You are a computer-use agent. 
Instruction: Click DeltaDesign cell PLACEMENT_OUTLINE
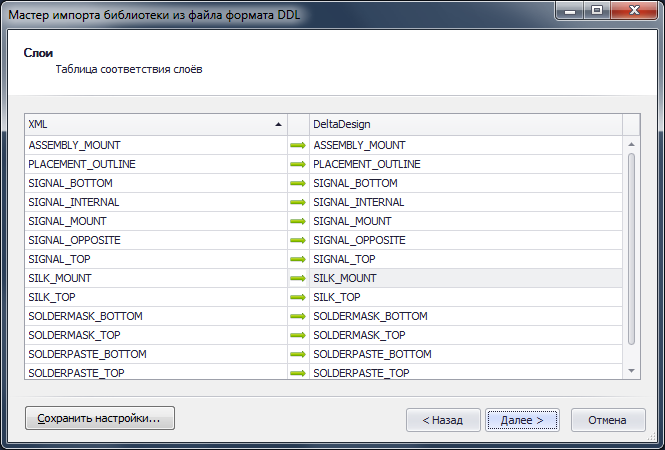click(466, 164)
